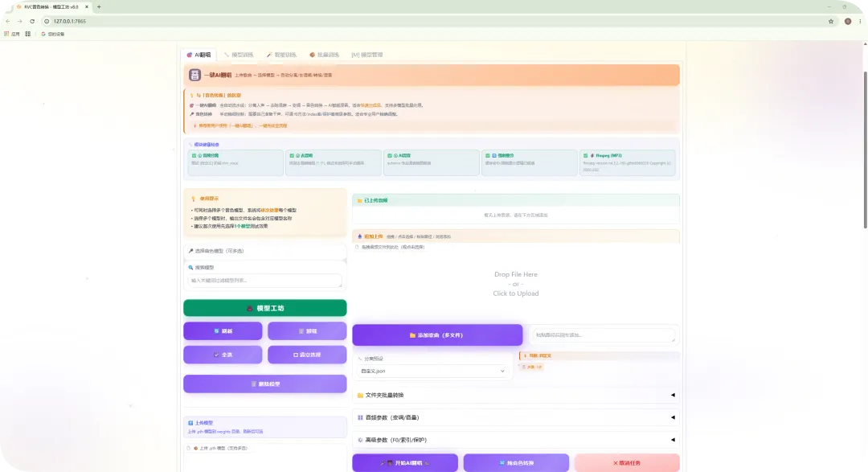Click the green check on the fourth module health card
This screenshot has width=868, height=472.
[488, 156]
